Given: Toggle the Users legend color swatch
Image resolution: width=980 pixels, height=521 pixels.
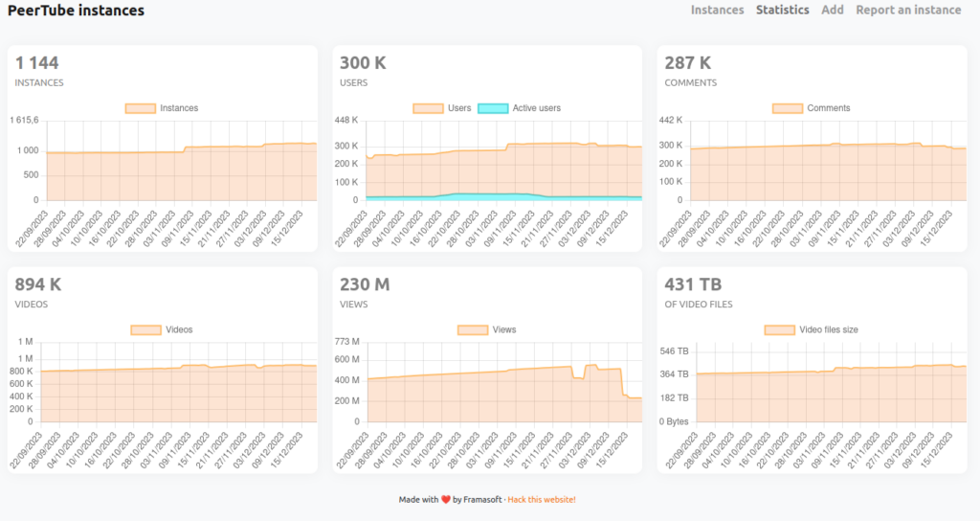Looking at the screenshot, I should pos(428,108).
